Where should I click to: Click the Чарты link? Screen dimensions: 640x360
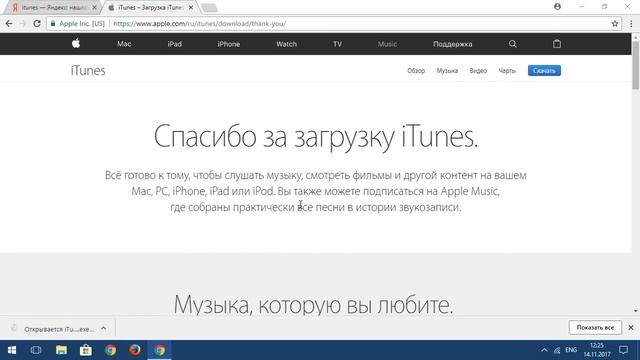(x=507, y=71)
